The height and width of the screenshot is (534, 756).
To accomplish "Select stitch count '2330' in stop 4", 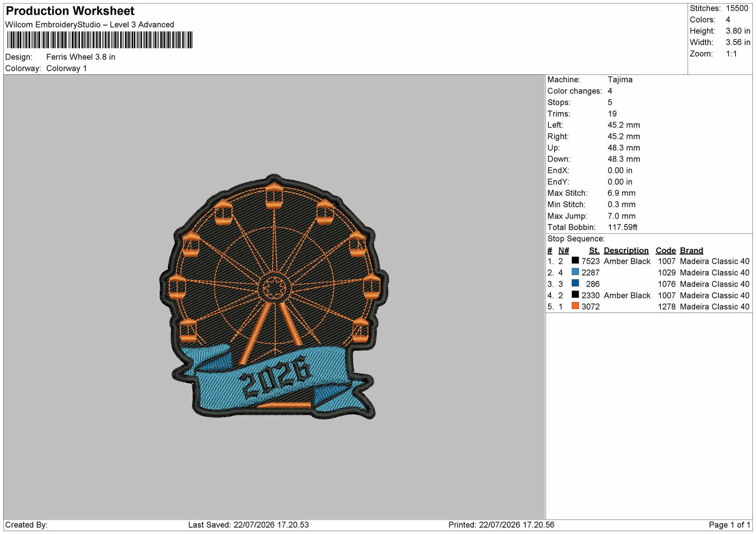I will point(591,296).
